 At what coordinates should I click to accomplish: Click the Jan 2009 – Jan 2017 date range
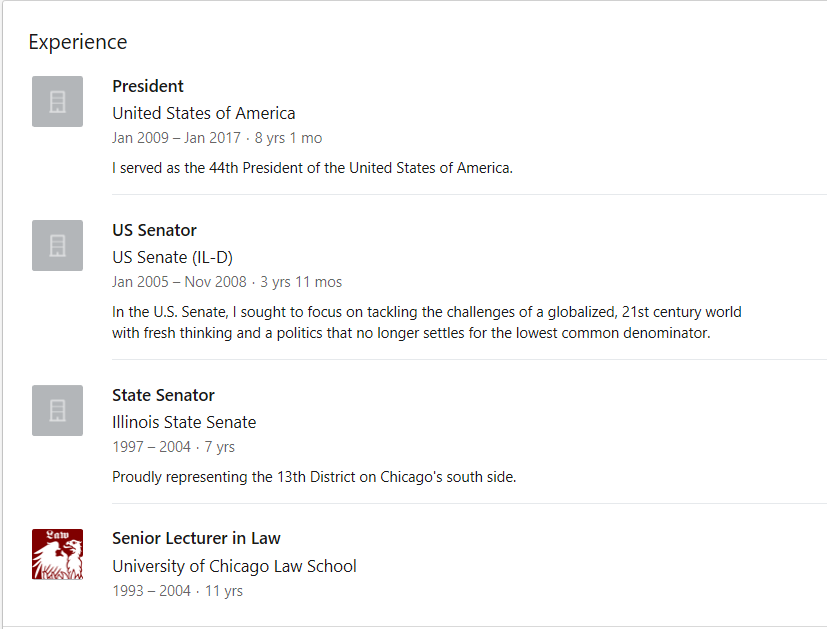coord(177,138)
